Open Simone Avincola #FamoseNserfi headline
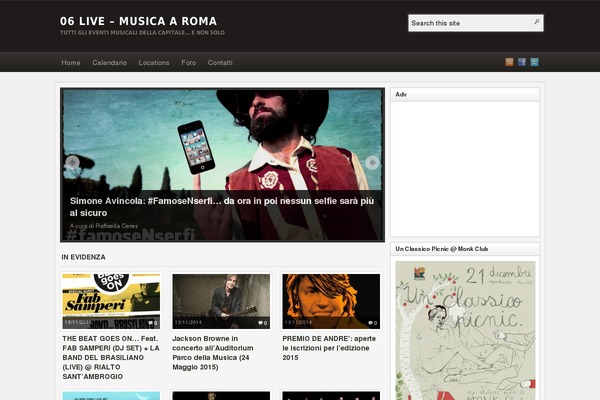 (x=222, y=207)
